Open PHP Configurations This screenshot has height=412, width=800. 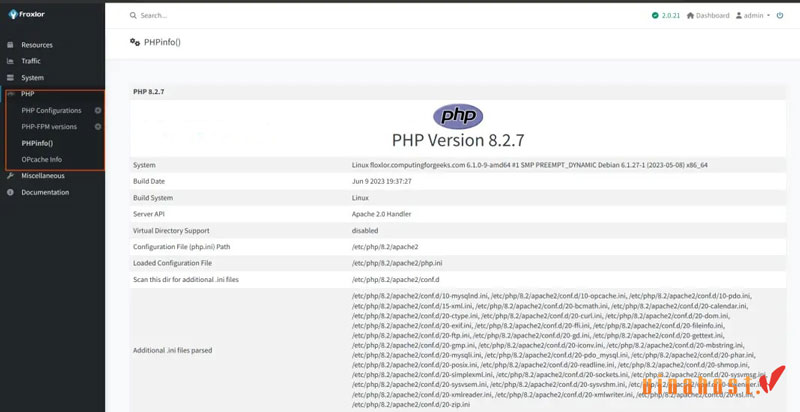click(51, 110)
